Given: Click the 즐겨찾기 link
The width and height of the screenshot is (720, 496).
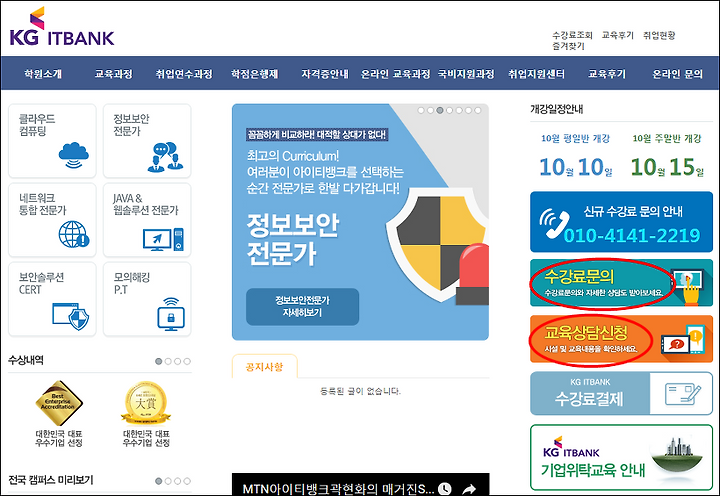Looking at the screenshot, I should (568, 46).
